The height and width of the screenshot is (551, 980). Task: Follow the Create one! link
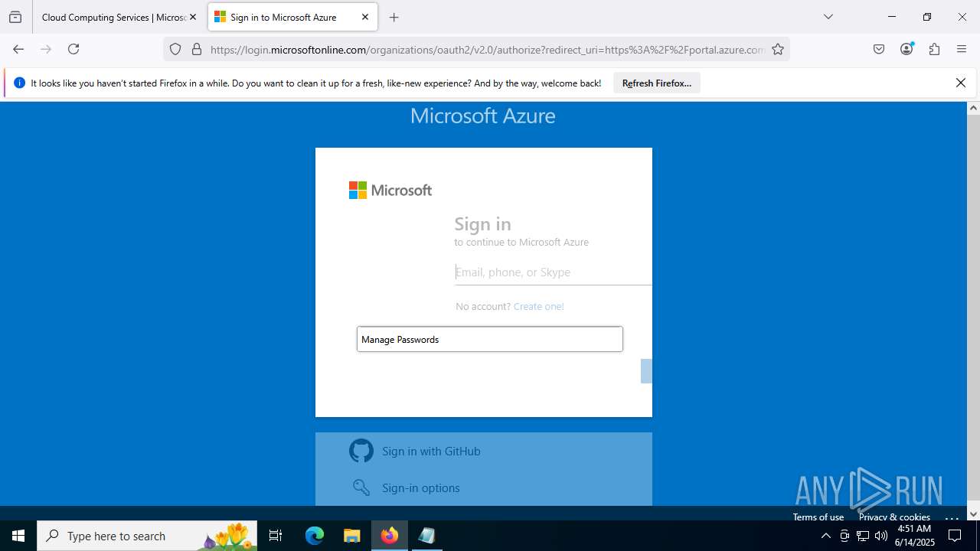click(539, 306)
